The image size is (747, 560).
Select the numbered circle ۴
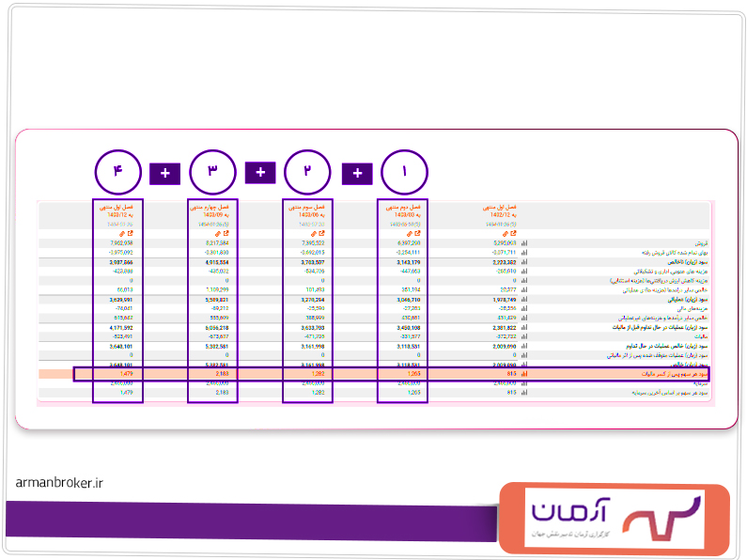tap(118, 172)
